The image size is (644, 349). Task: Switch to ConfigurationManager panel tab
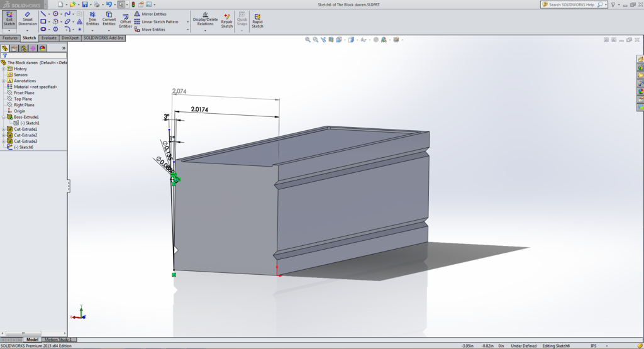pos(24,48)
